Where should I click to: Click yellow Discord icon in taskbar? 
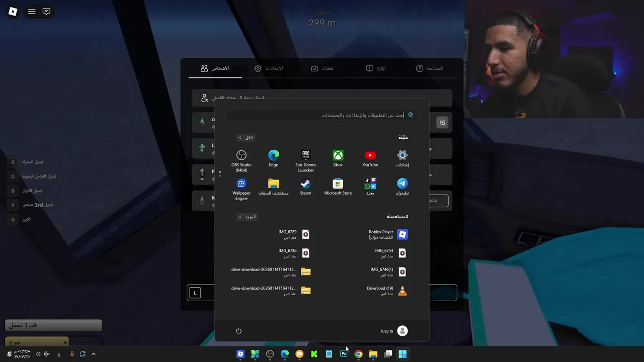[x=299, y=354]
